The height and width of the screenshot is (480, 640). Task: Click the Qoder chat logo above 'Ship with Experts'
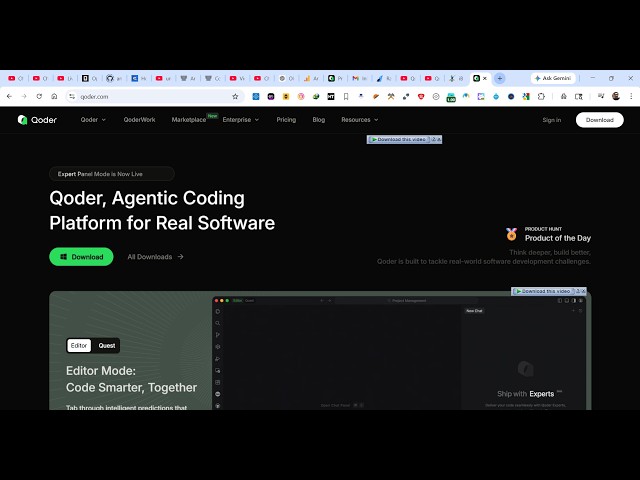click(525, 369)
